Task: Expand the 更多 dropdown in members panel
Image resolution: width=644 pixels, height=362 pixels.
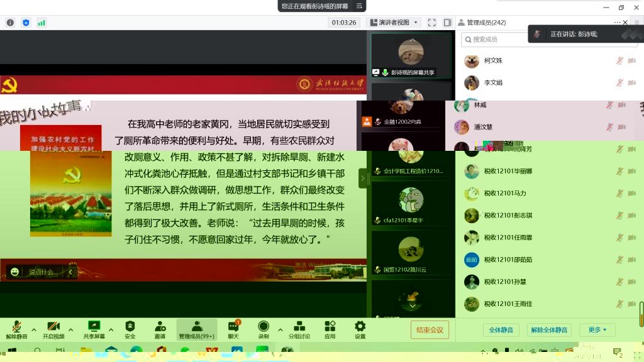Action: (x=597, y=330)
